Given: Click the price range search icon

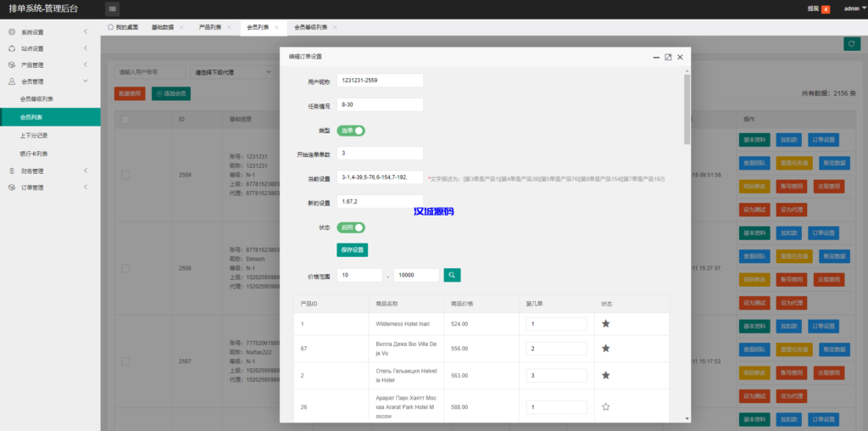Looking at the screenshot, I should tap(453, 275).
